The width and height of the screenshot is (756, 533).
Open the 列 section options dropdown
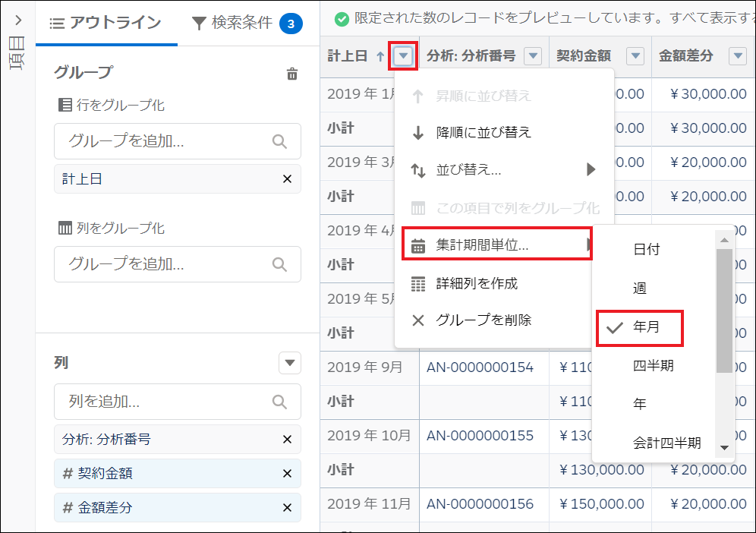pyautogui.click(x=289, y=363)
